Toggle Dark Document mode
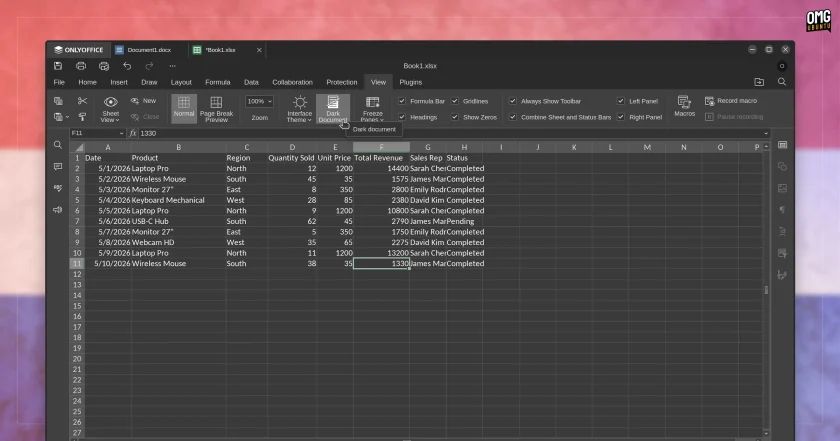Image resolution: width=840 pixels, height=441 pixels. [x=333, y=109]
